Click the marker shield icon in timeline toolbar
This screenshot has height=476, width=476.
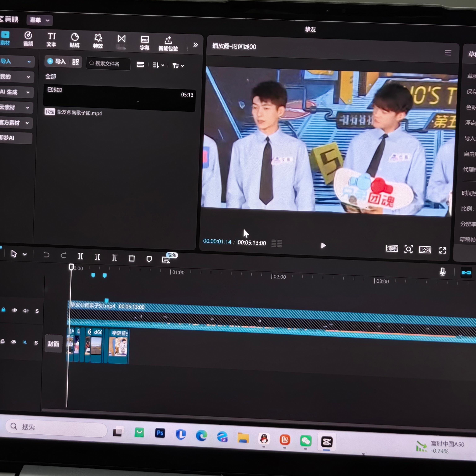pos(149,259)
